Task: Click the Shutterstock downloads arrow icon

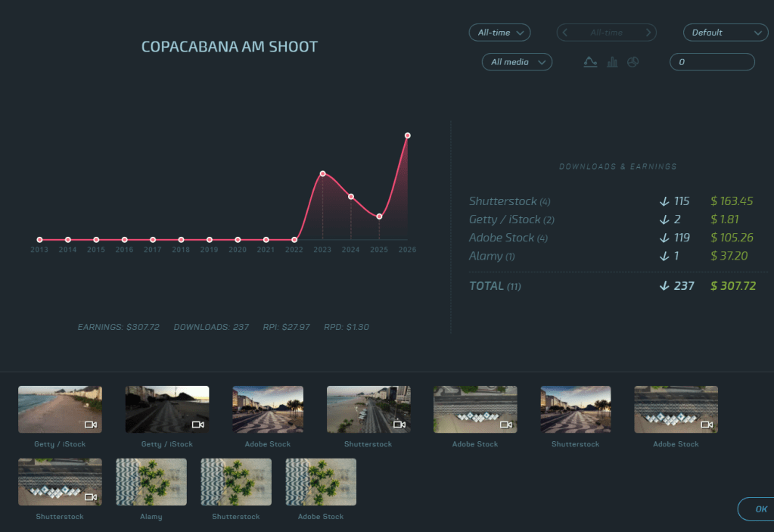Action: [x=664, y=201]
